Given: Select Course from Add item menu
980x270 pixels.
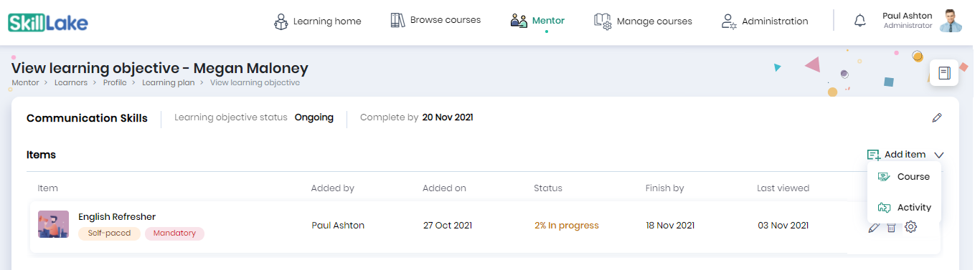Looking at the screenshot, I should pos(904,177).
